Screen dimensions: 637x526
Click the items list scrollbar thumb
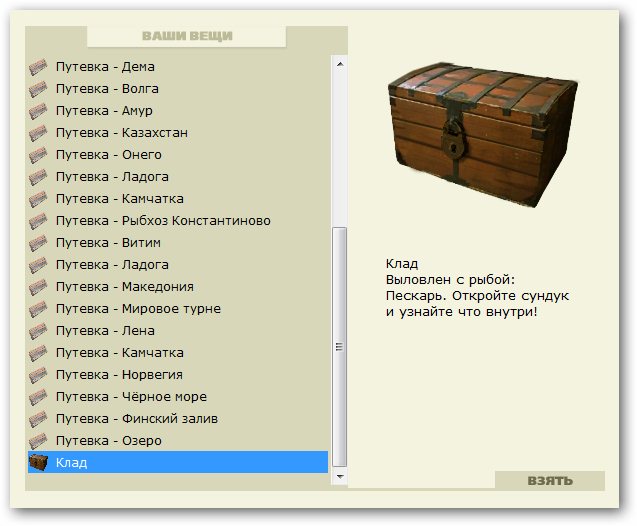coord(340,347)
